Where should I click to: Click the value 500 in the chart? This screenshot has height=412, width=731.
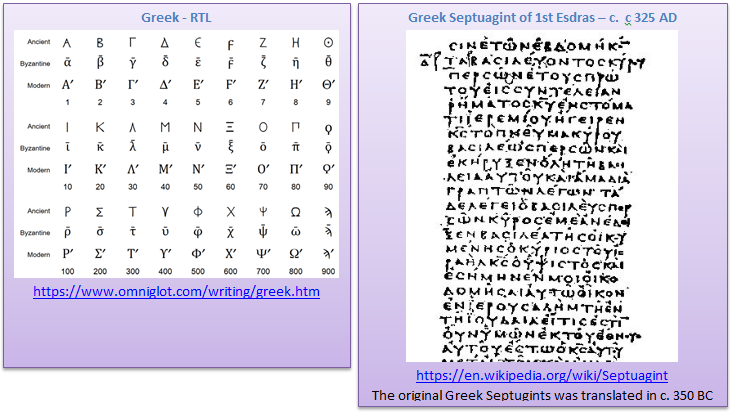click(x=198, y=271)
